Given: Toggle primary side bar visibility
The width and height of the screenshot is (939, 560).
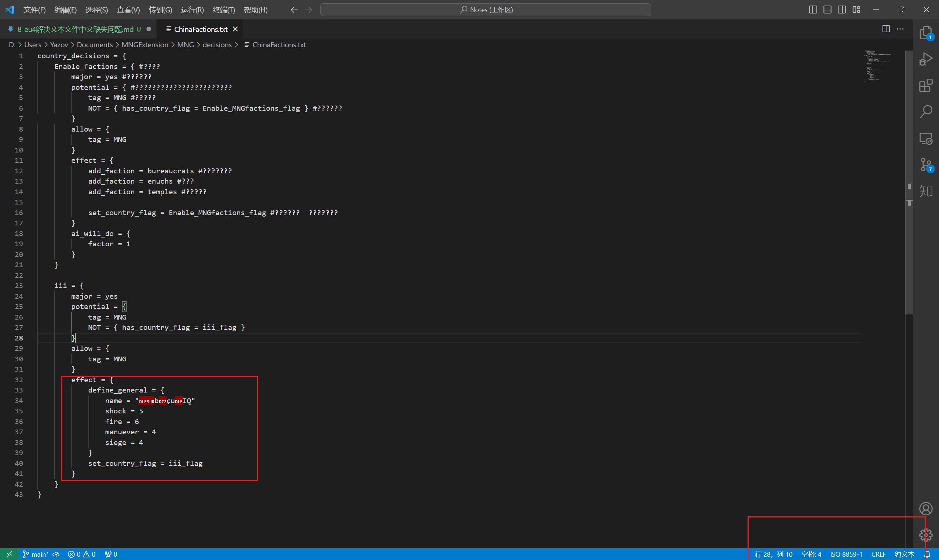Looking at the screenshot, I should 813,10.
